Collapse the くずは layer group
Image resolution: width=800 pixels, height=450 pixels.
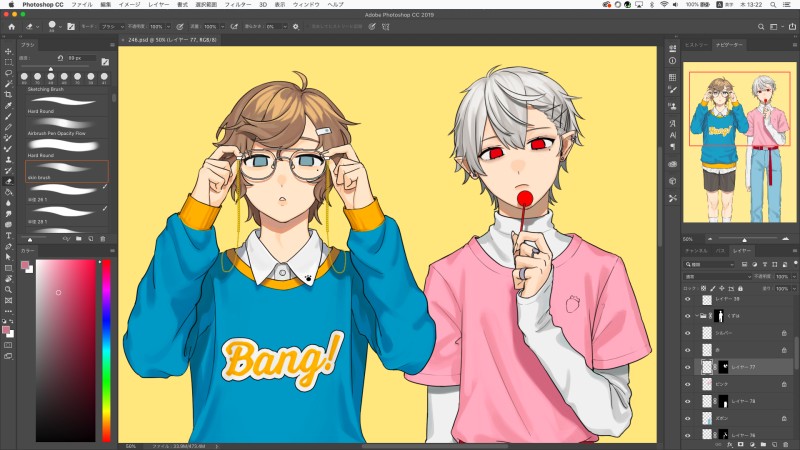[x=697, y=316]
